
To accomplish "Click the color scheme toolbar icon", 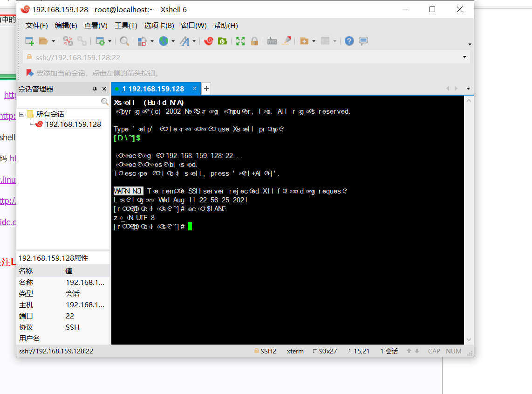I will [142, 41].
